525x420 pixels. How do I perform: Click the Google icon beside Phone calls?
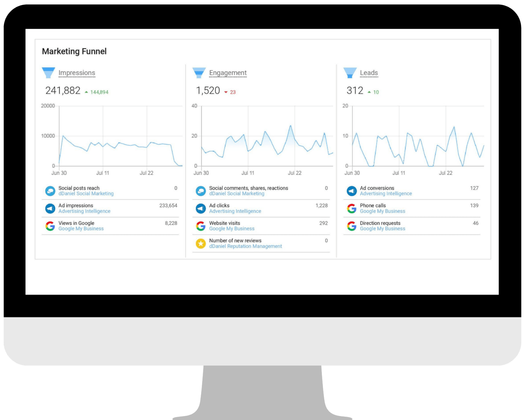pyautogui.click(x=352, y=208)
